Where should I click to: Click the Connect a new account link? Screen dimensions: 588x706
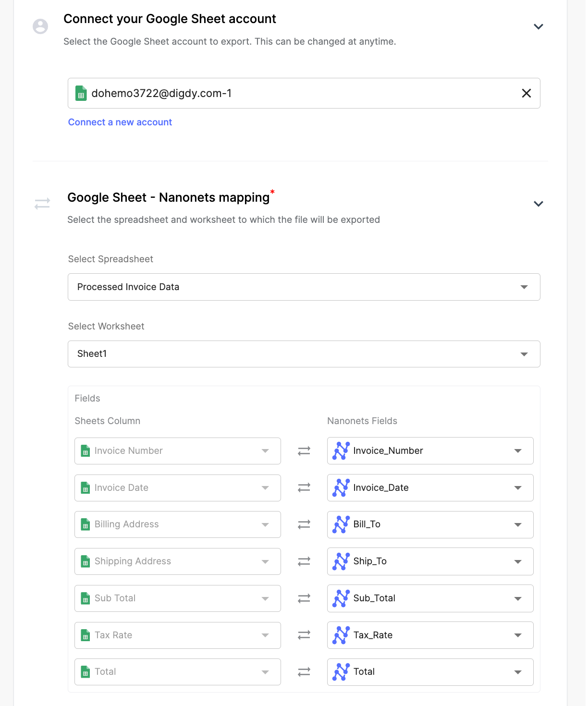click(120, 122)
